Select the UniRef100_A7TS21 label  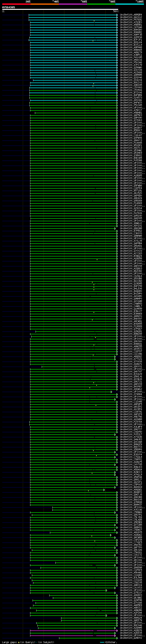pyautogui.click(x=131, y=359)
